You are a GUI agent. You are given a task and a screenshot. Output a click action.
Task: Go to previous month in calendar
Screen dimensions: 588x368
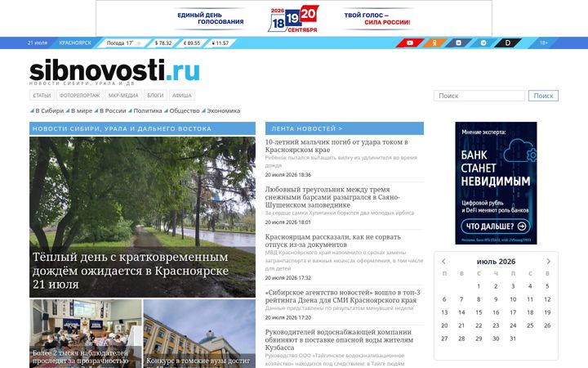[x=443, y=262]
